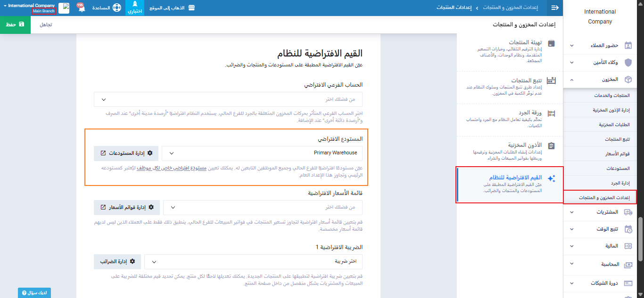Open the Primary Warehouse dropdown
This screenshot has width=644, height=298.
point(262,153)
